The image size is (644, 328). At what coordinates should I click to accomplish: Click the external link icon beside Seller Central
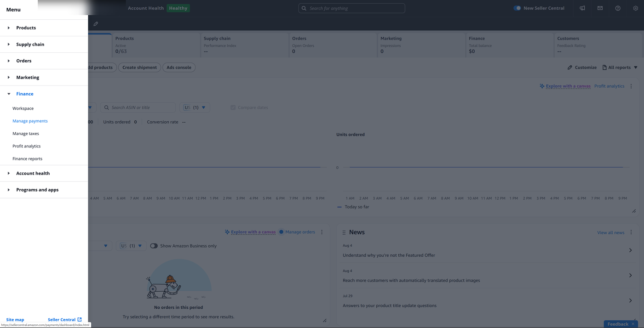(80, 319)
